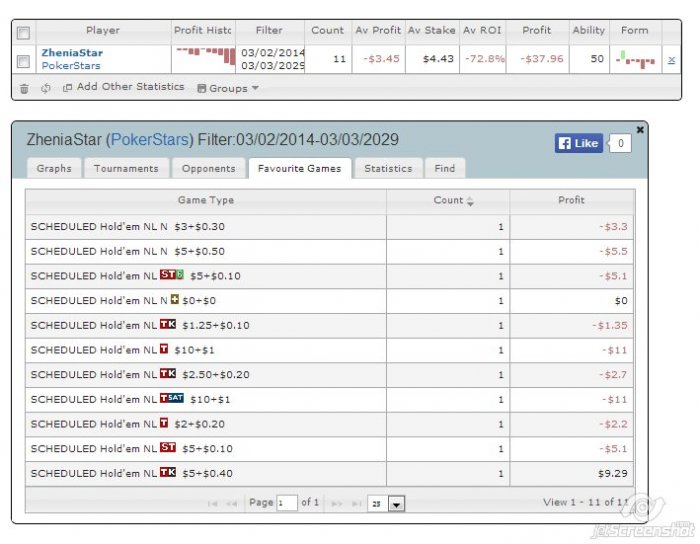Image resolution: width=700 pixels, height=544 pixels.
Task: Click the Add Other Statistics icon
Action: coord(67,87)
